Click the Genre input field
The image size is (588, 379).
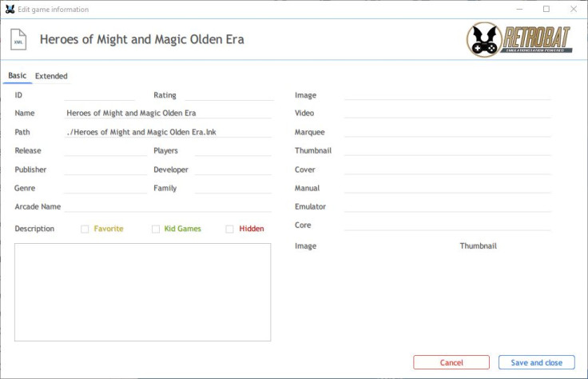point(105,188)
